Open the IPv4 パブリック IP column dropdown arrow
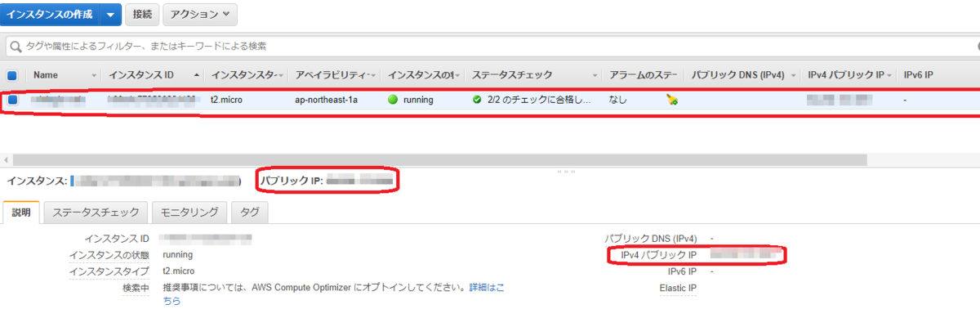This screenshot has width=980, height=309. (889, 75)
